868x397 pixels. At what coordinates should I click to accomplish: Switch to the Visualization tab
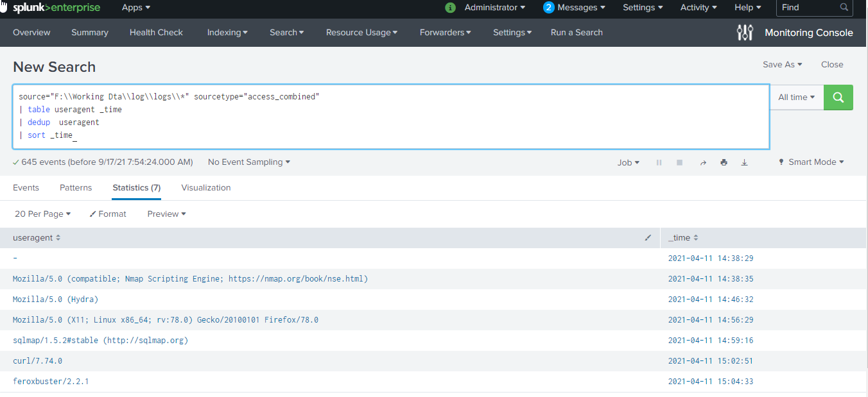[x=205, y=187]
